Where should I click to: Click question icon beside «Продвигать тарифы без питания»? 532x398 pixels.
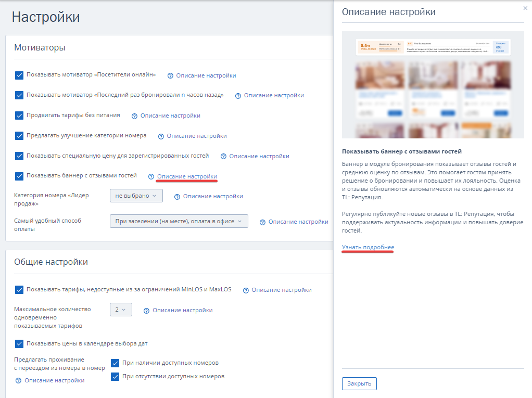(x=134, y=116)
